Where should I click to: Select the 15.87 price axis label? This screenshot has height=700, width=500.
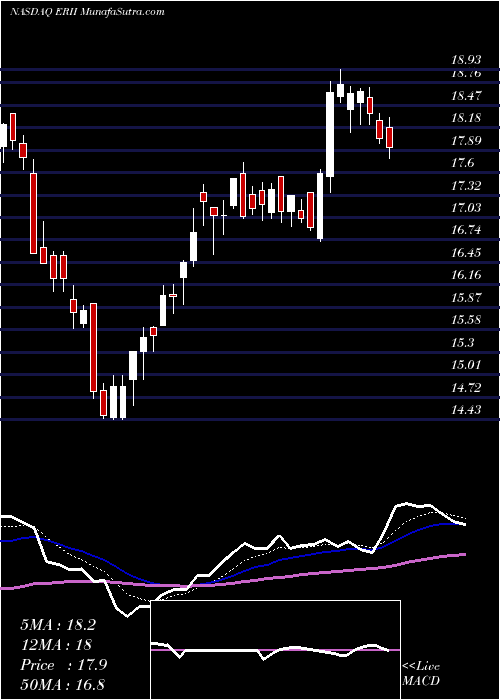tap(466, 298)
